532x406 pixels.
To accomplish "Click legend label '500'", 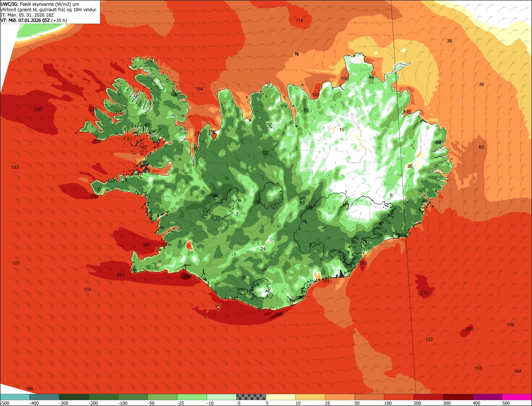I will [506, 403].
